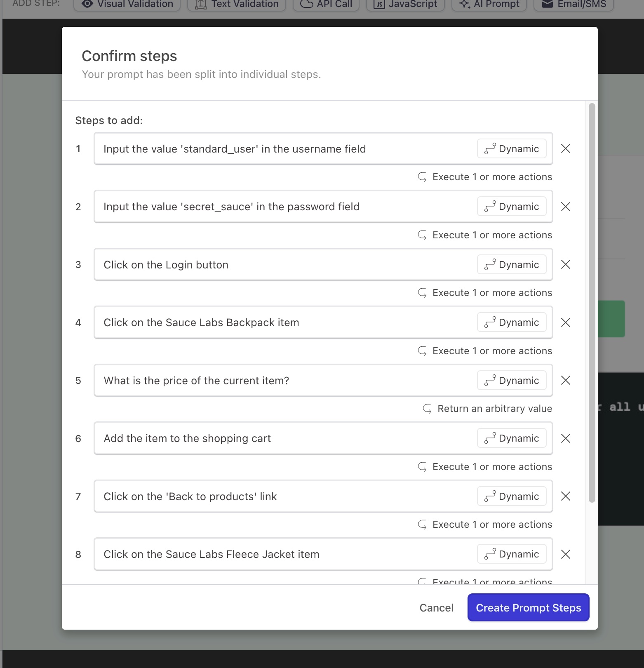Delete step 8 Sauce Labs Fleece Jacket

566,554
